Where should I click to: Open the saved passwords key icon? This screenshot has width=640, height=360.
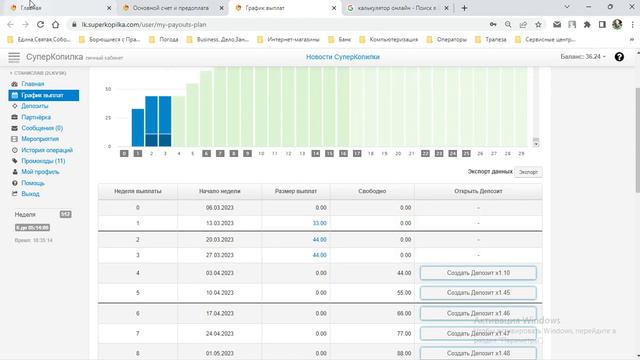click(x=493, y=24)
